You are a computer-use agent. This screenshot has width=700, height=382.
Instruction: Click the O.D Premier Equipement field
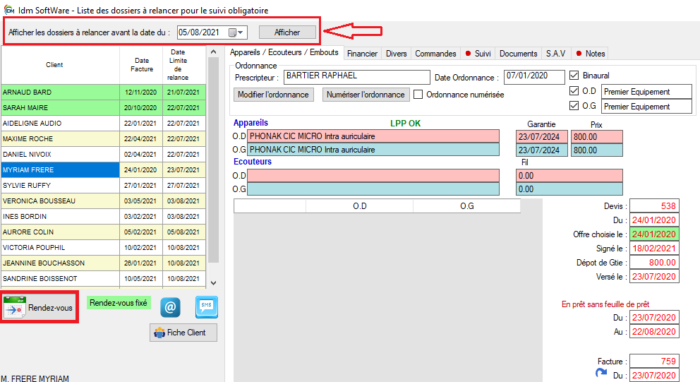pos(646,91)
